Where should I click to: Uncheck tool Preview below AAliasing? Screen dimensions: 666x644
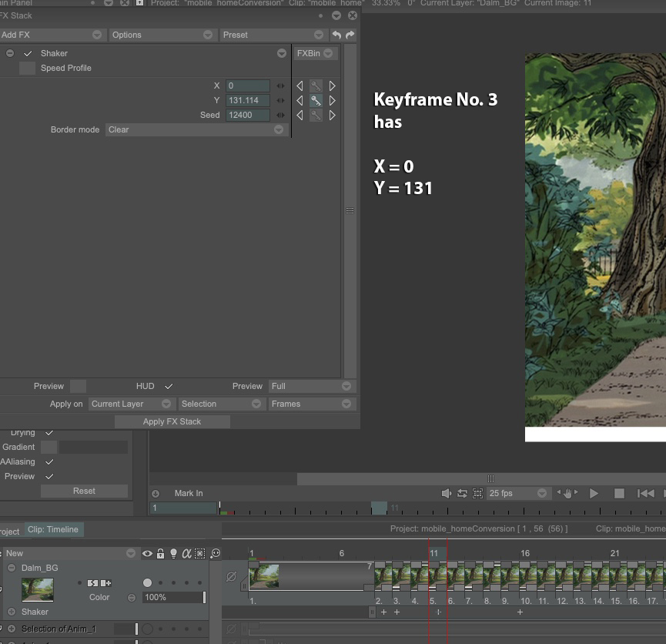point(49,477)
